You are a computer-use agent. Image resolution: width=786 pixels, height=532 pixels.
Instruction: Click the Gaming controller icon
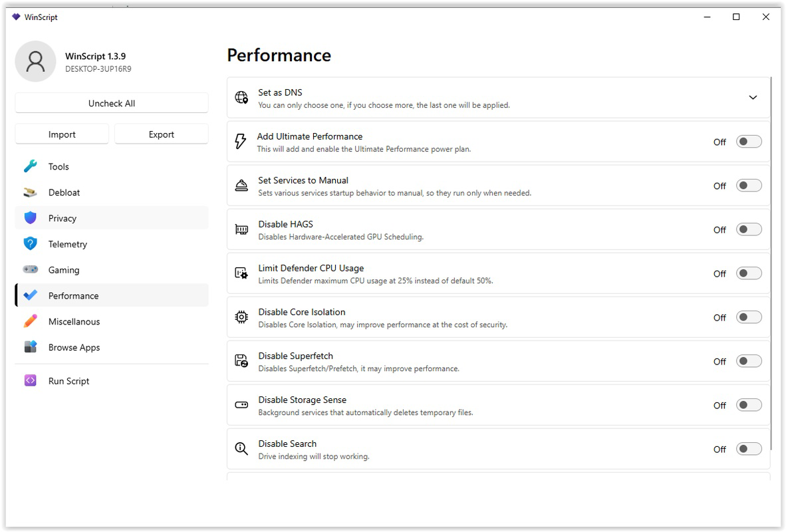[30, 269]
